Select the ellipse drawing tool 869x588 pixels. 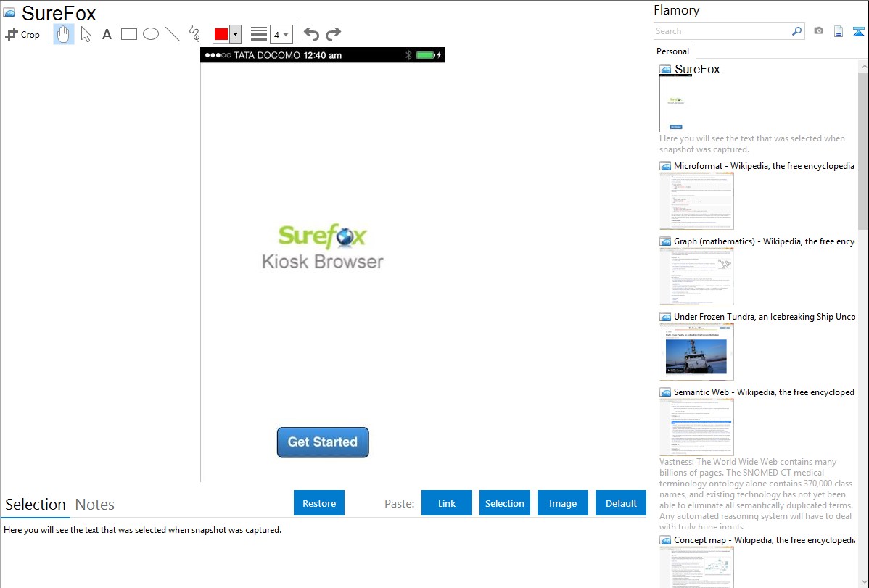coord(151,34)
